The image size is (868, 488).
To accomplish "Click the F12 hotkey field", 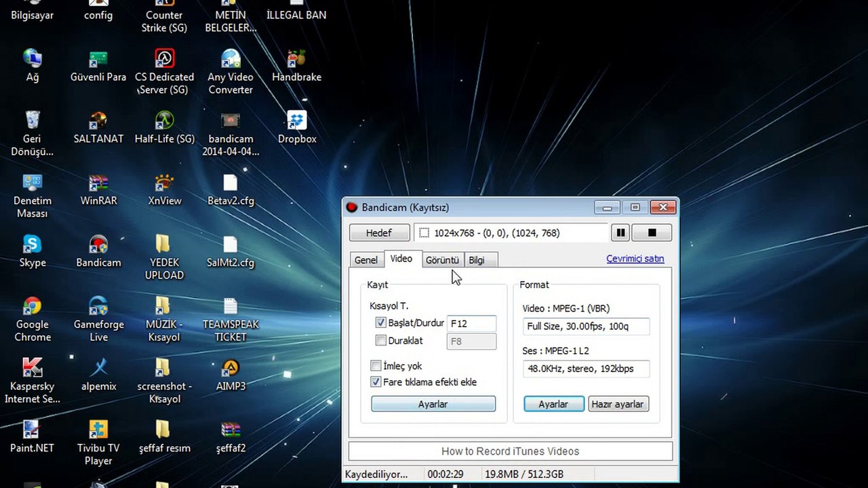I will pos(471,324).
